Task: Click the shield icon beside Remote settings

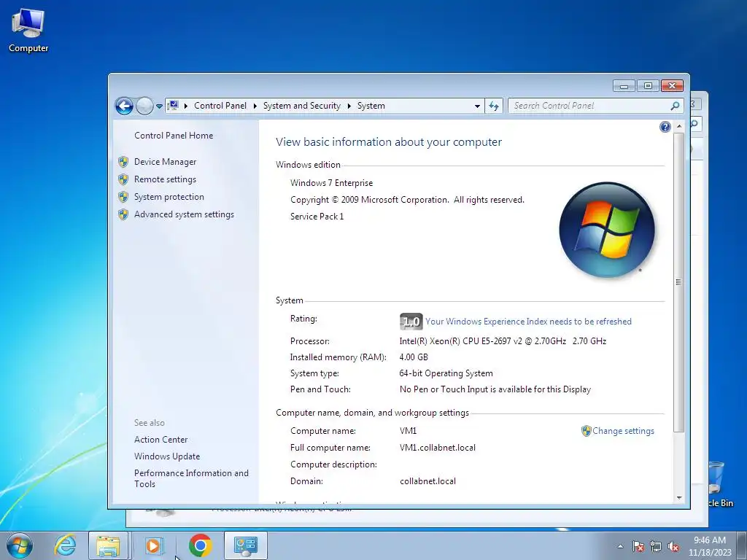Action: coord(123,179)
